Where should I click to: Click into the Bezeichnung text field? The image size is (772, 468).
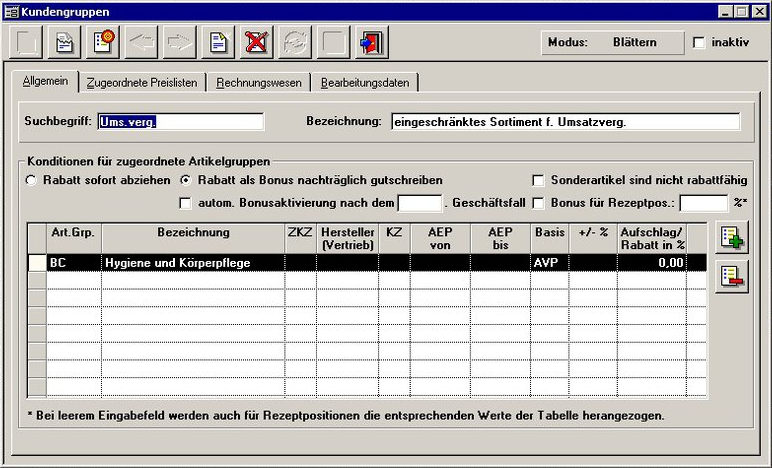pyautogui.click(x=565, y=122)
